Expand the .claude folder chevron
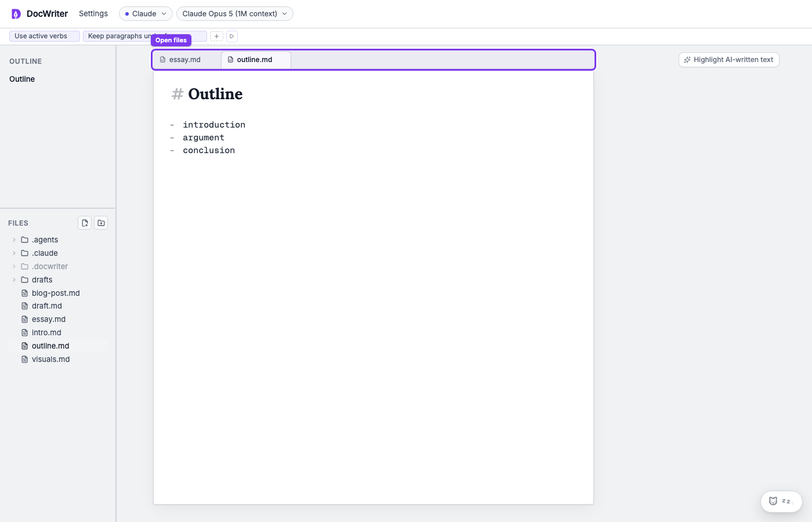The image size is (812, 522). [14, 253]
